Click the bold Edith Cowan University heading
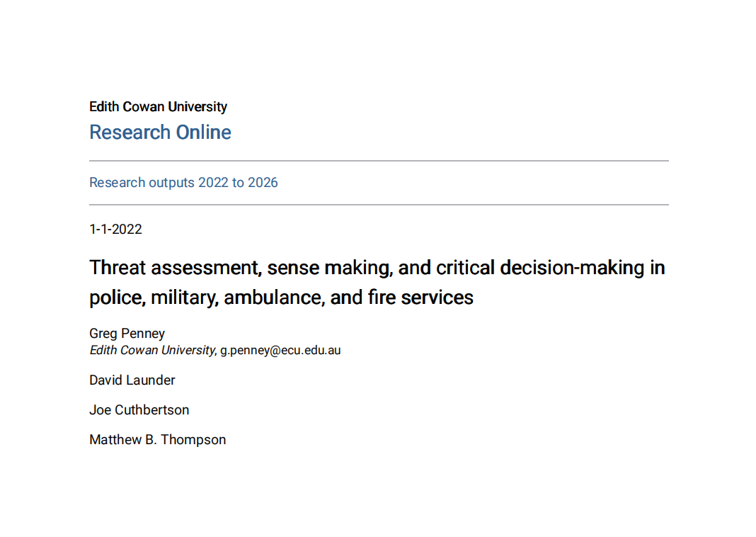Viewport: 756px width, 537px height. 158,107
